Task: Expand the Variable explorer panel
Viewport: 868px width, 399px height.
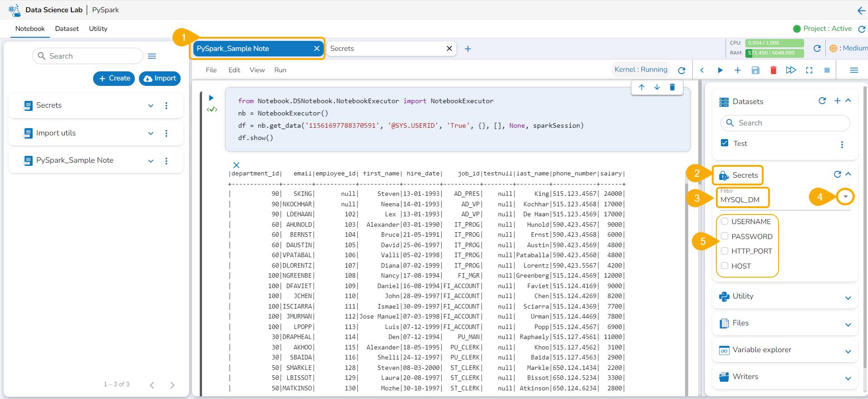Action: (x=848, y=352)
